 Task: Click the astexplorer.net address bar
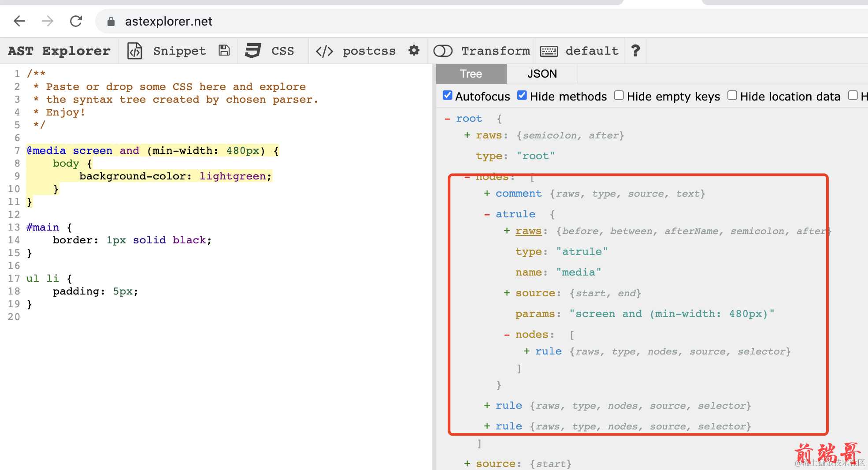168,21
